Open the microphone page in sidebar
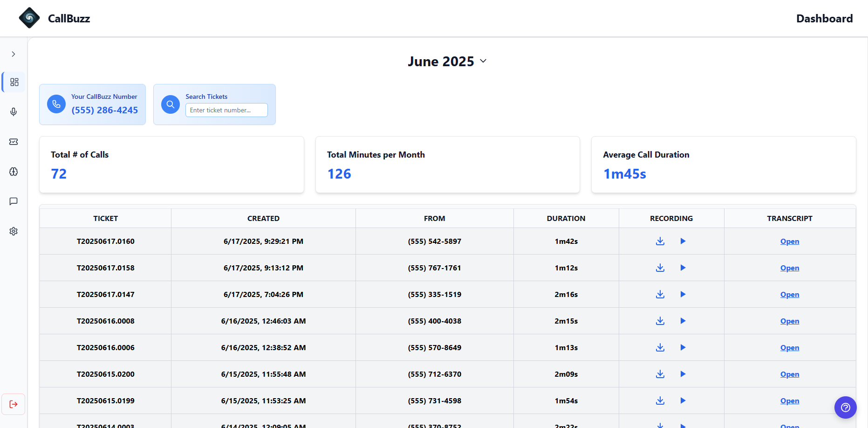The height and width of the screenshot is (428, 868). pyautogui.click(x=14, y=112)
